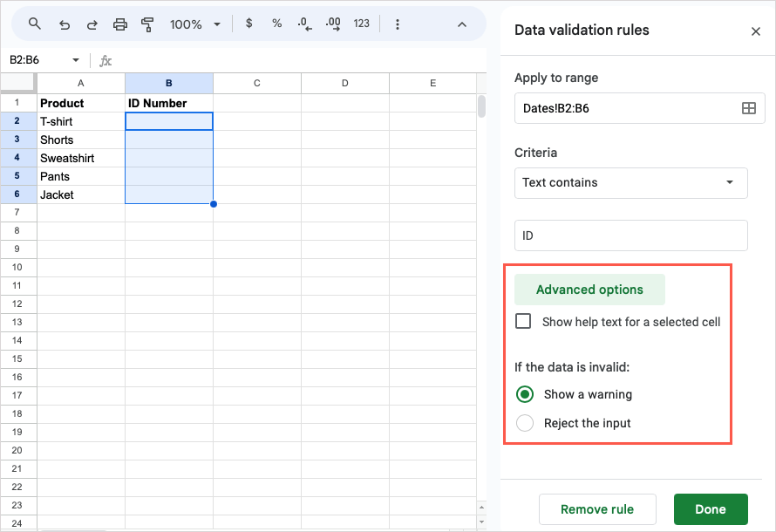Click Remove rule

click(597, 509)
